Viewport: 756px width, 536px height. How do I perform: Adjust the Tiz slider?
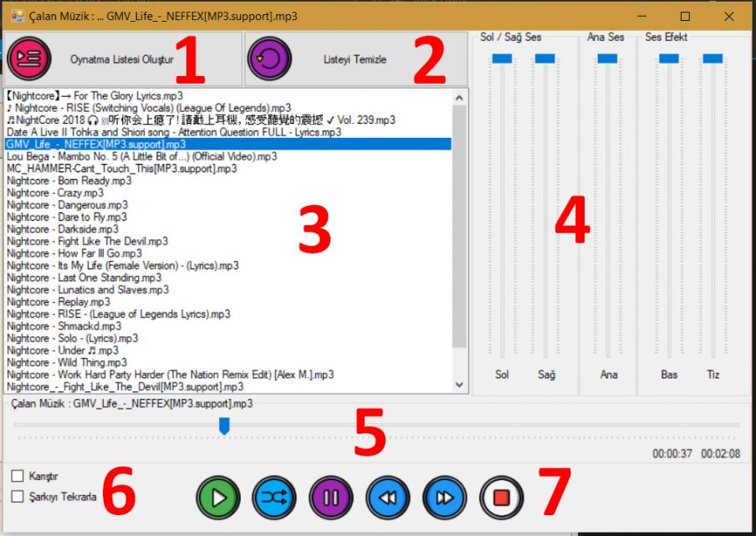[x=713, y=59]
